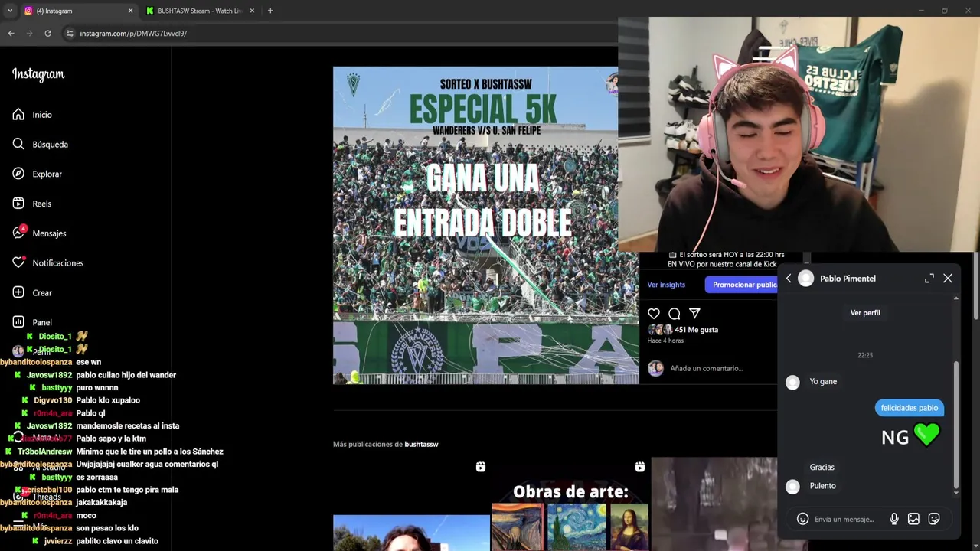Click Inicio label in sidebar
Screen dimensions: 980x551
click(x=42, y=115)
